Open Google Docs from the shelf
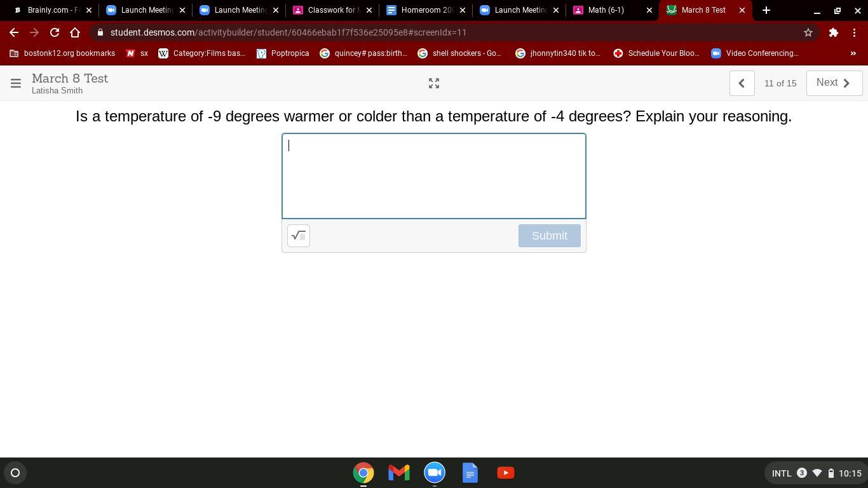Viewport: 868px width, 488px height. point(470,473)
